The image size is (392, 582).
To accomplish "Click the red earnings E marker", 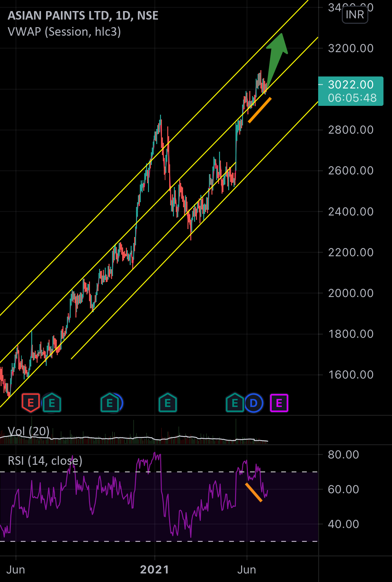I will [x=31, y=403].
